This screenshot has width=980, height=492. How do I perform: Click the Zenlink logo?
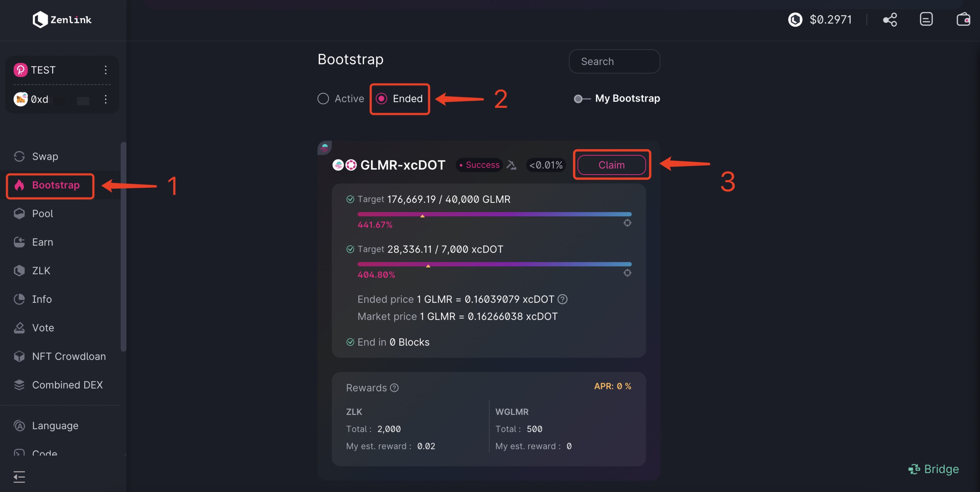62,20
